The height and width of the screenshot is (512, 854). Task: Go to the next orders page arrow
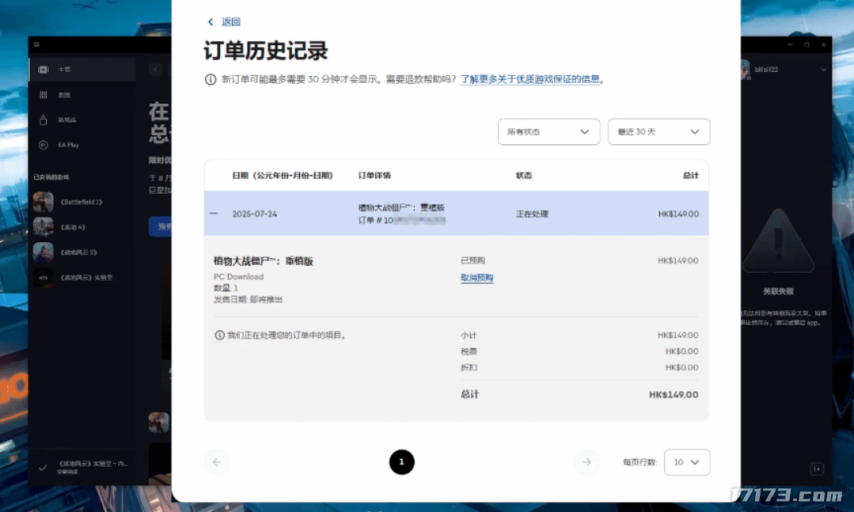pyautogui.click(x=587, y=462)
